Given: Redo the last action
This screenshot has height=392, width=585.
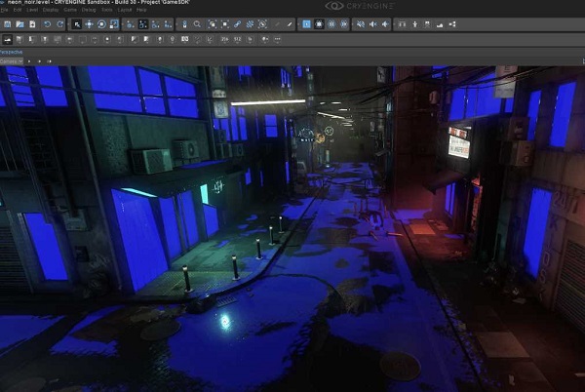Looking at the screenshot, I should pos(60,24).
